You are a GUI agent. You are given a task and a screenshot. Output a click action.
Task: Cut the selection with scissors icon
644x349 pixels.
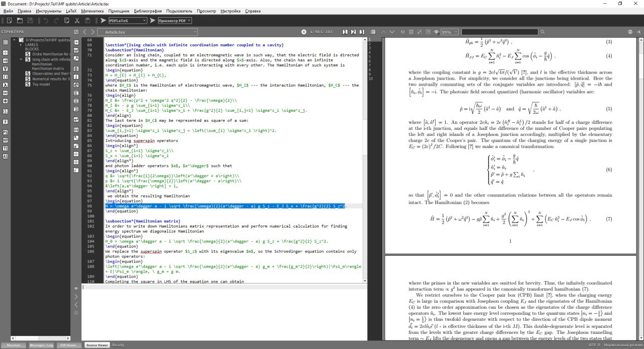click(x=77, y=21)
